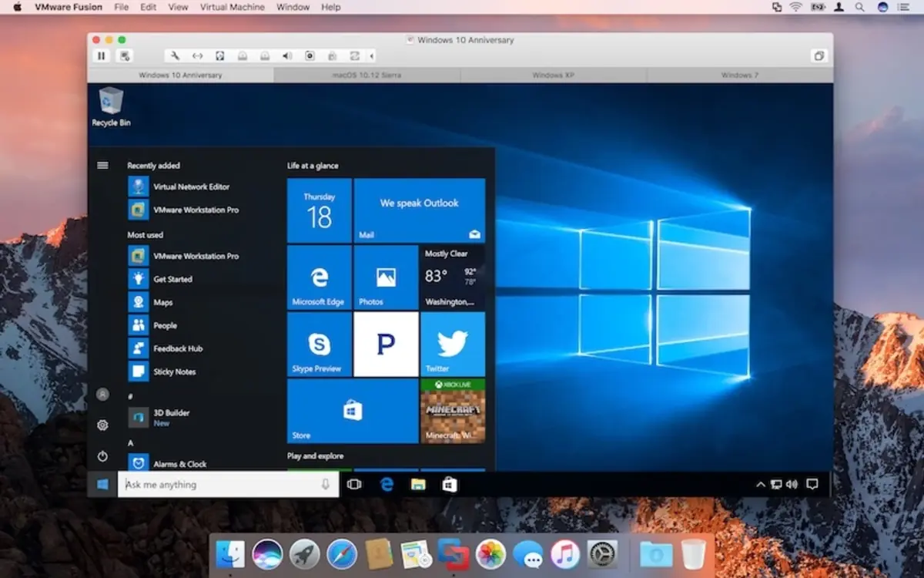This screenshot has width=924, height=578.
Task: Click the Action Center icon in the system tray
Action: [812, 484]
